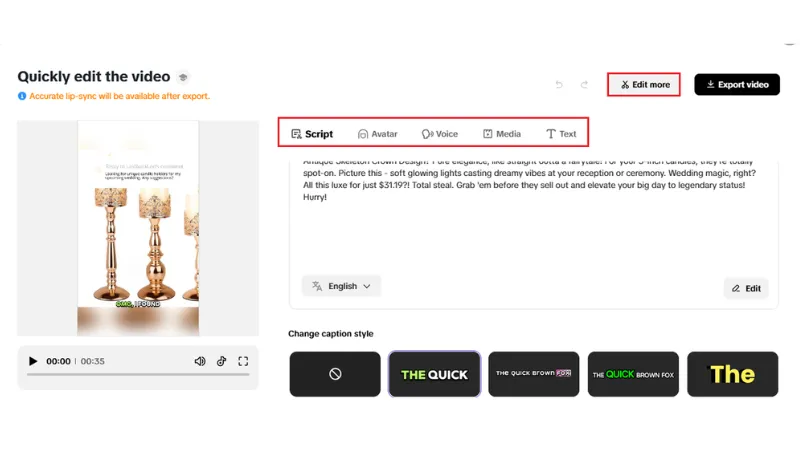
Task: Undo the last edit
Action: [559, 85]
